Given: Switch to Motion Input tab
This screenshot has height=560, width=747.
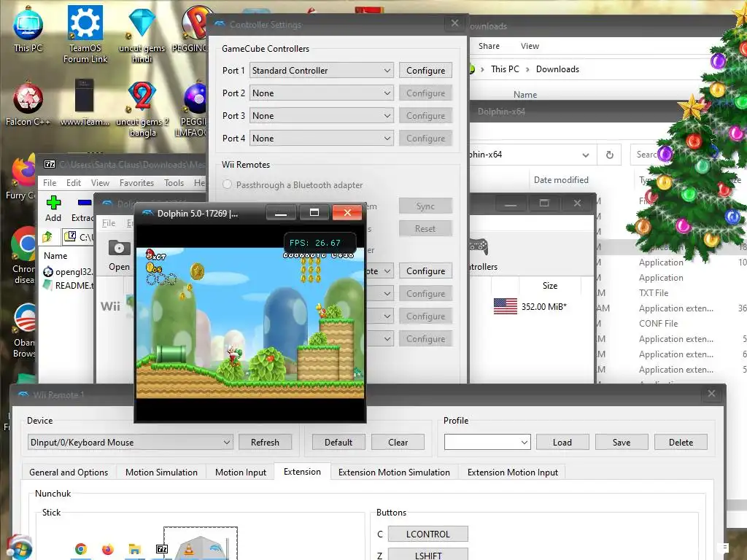Looking at the screenshot, I should [241, 472].
